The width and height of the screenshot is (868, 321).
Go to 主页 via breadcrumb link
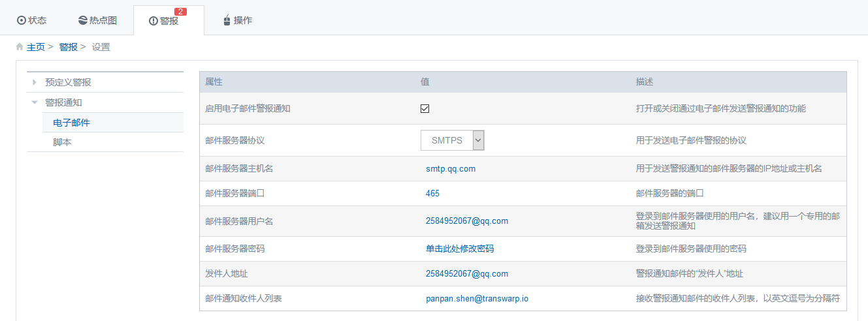coord(36,47)
